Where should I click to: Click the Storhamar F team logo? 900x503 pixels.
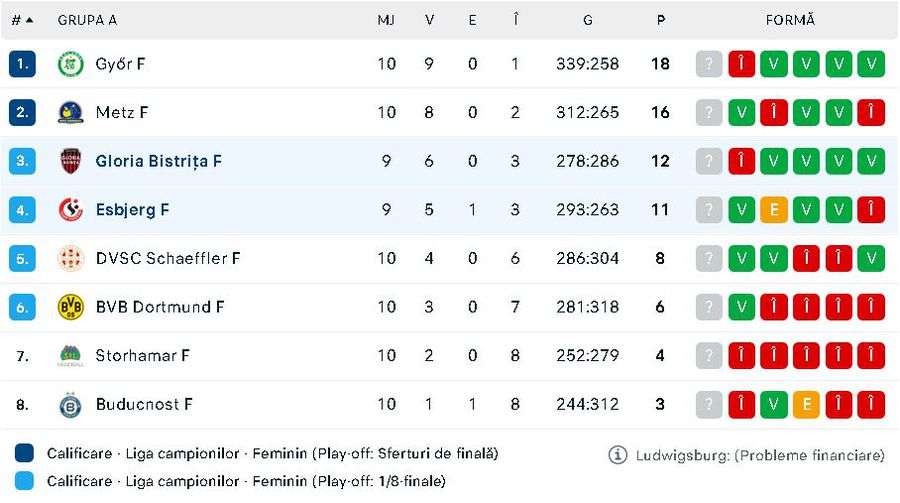pyautogui.click(x=70, y=355)
